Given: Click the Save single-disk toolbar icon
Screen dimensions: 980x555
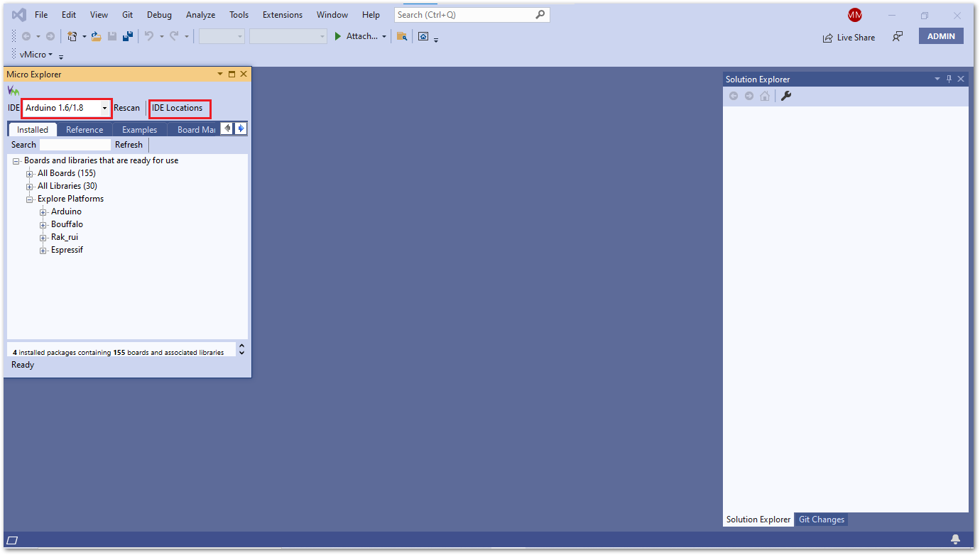Looking at the screenshot, I should tap(112, 36).
